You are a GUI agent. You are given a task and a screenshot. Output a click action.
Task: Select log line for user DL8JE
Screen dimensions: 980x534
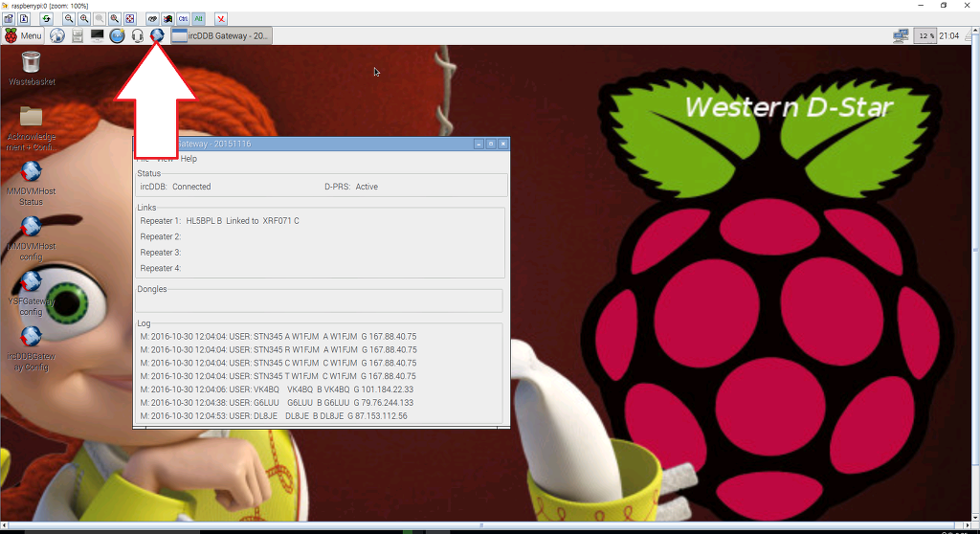click(274, 415)
